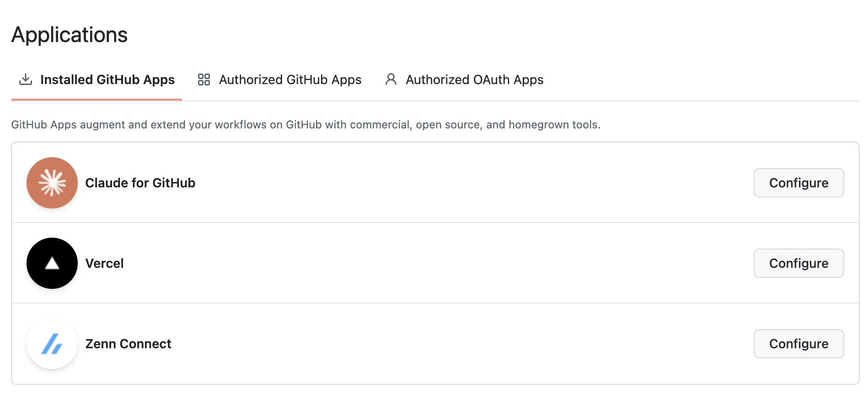Viewport: 868px width, 404px height.
Task: Configure the Claude for GitHub app
Action: (798, 183)
